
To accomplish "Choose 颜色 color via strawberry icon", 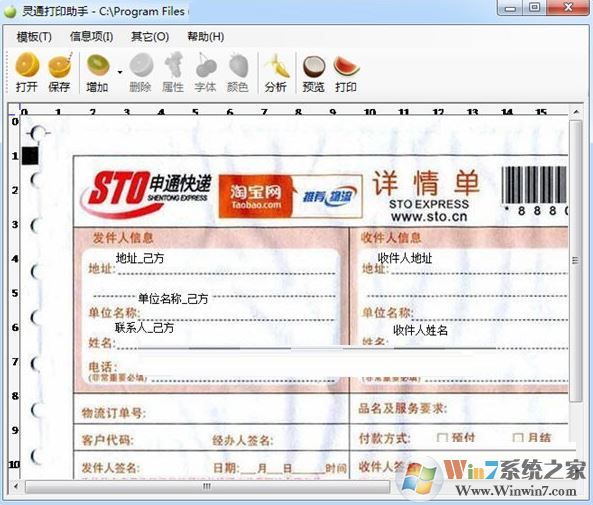I will (238, 72).
